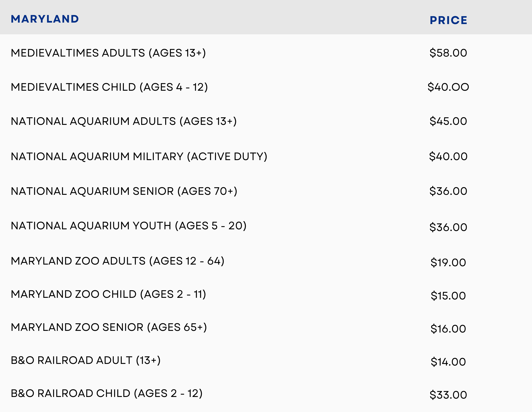Click National Aquarium Youth (Ages 5 - 20)
The height and width of the screenshot is (412, 532).
(129, 226)
